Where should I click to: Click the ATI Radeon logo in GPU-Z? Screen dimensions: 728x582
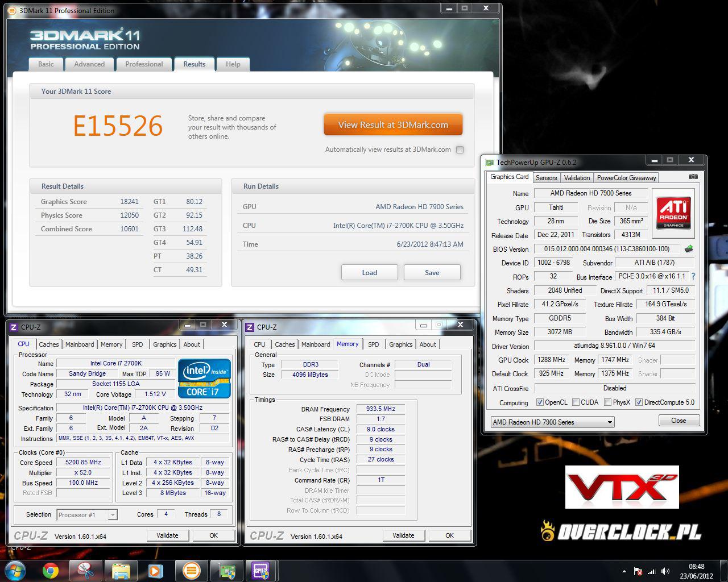(x=673, y=213)
